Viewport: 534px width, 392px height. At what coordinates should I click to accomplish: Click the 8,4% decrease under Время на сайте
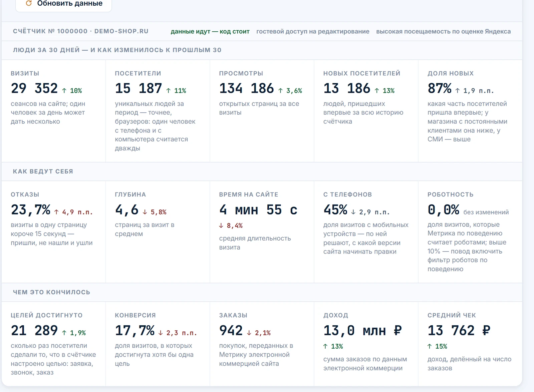(231, 226)
